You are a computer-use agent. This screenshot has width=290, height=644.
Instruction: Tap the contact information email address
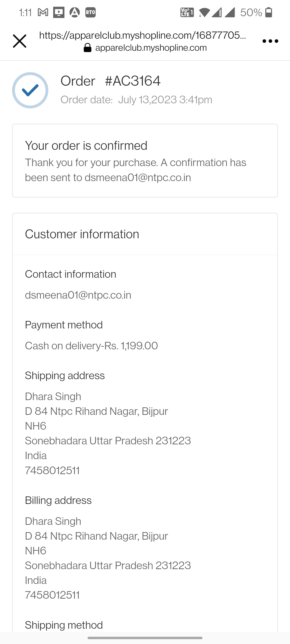tap(78, 295)
